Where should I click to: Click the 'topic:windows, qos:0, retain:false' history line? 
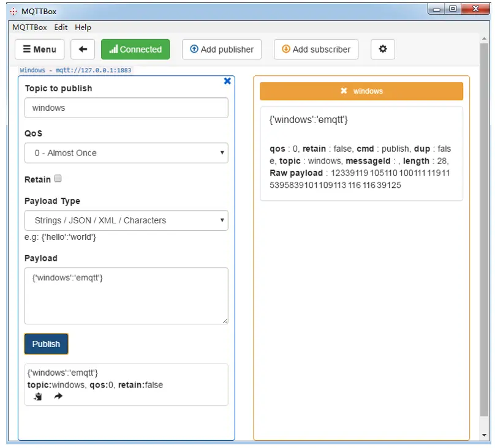point(95,385)
